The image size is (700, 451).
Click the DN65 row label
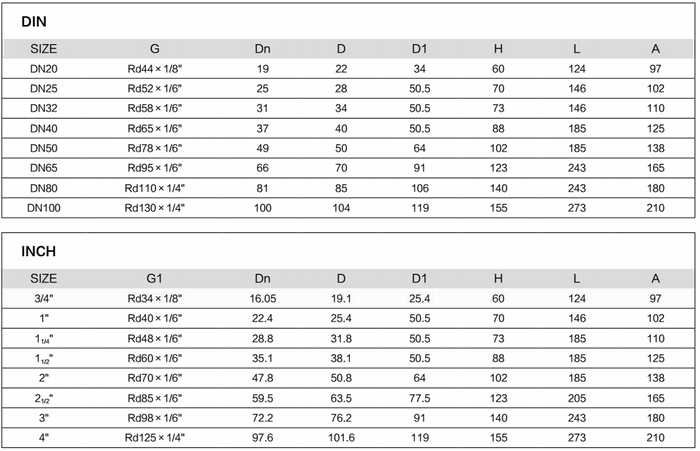click(x=44, y=167)
